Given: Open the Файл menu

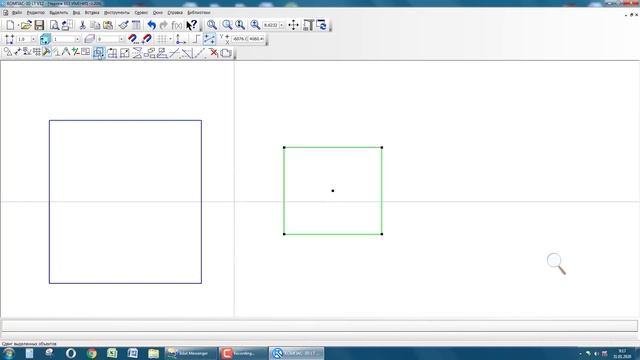Looking at the screenshot, I should pos(17,13).
